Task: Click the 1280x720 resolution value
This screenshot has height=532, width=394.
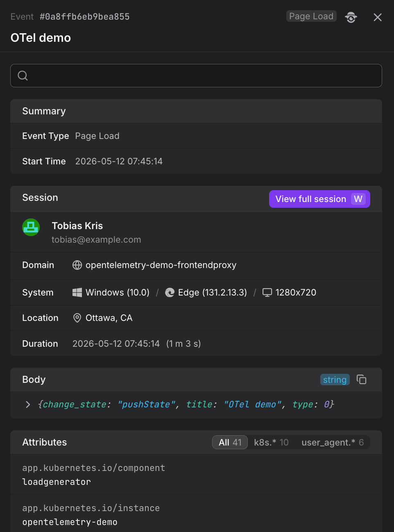Action: (x=296, y=292)
